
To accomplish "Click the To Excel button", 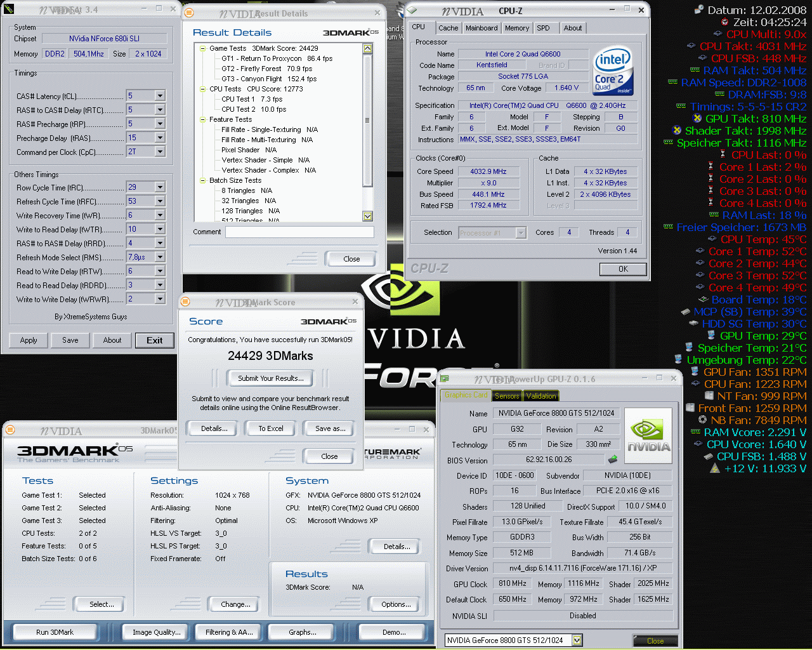I will click(271, 428).
